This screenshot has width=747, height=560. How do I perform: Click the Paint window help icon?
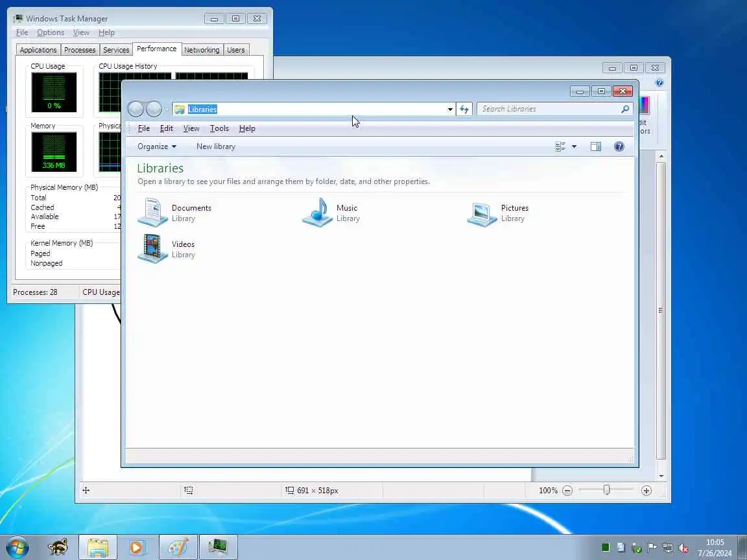point(659,82)
